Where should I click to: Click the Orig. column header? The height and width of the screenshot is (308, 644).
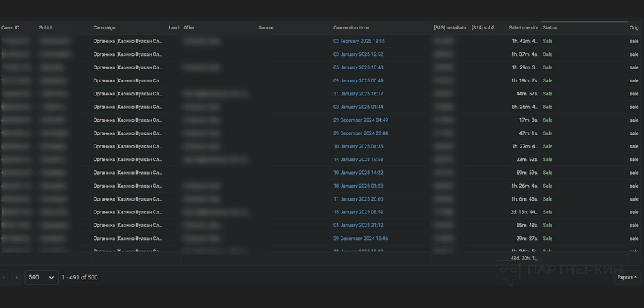tap(635, 27)
